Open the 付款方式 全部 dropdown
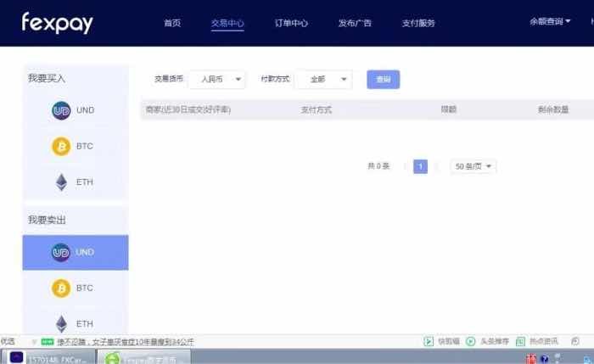 point(322,79)
